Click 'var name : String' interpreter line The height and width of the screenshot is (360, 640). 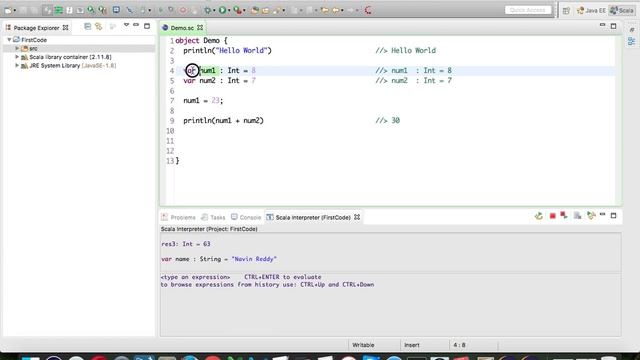click(x=219, y=259)
